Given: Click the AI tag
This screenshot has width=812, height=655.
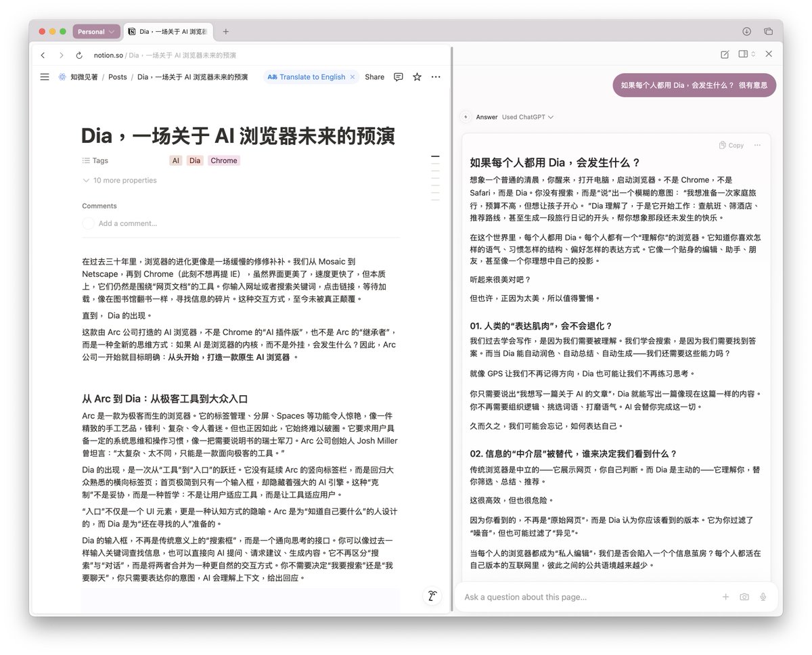Looking at the screenshot, I should point(176,161).
